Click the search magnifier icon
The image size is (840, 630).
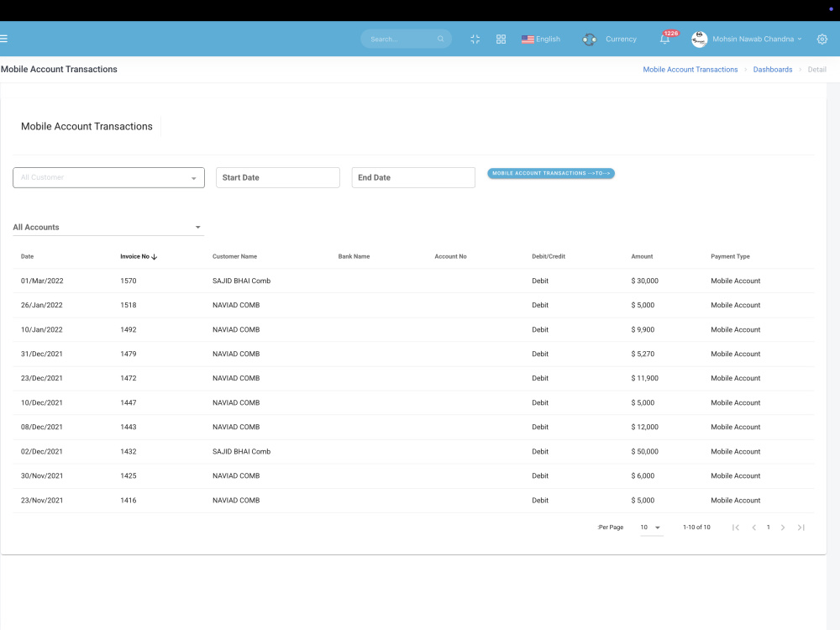coord(440,39)
